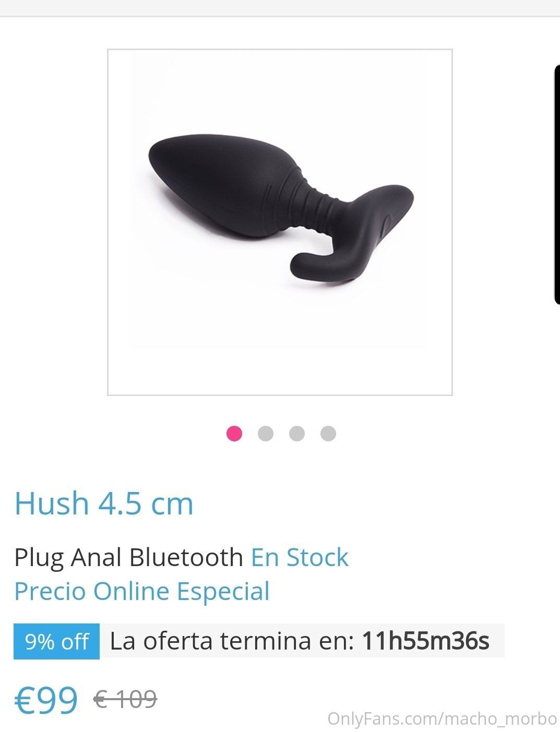Open the Hush 4.5 cm product title
Screen dimensions: 560x732
pos(104,503)
